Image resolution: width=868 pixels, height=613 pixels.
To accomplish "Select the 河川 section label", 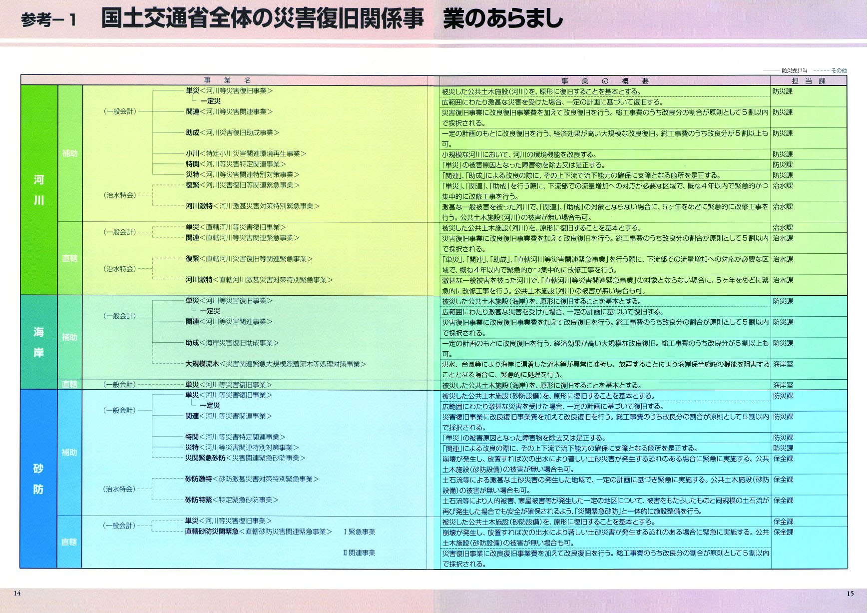I will click(x=38, y=190).
